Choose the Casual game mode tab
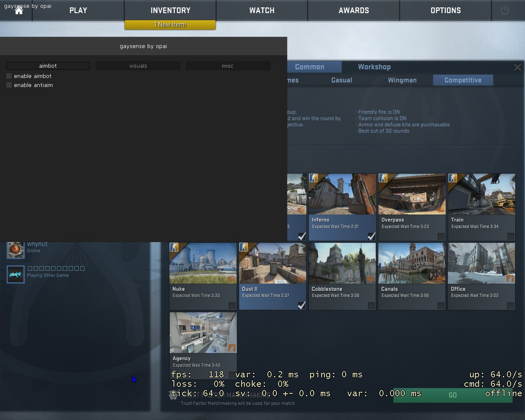The image size is (525, 420). [x=342, y=80]
